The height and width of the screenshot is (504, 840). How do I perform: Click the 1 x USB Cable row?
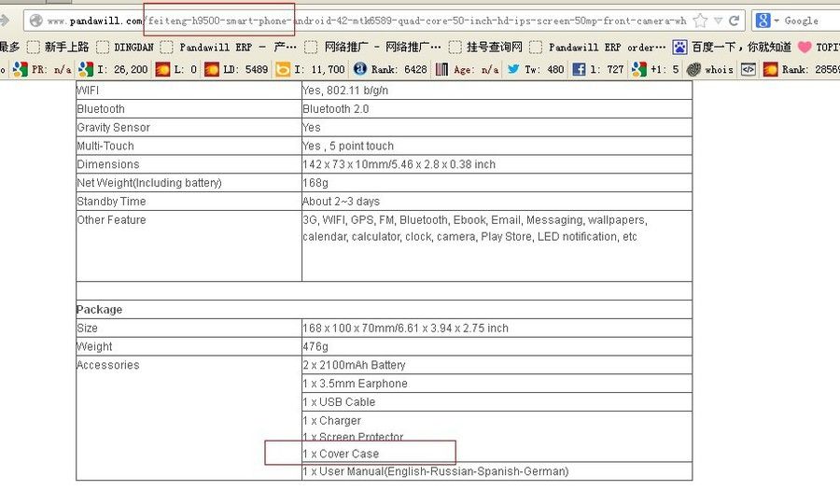click(x=497, y=401)
